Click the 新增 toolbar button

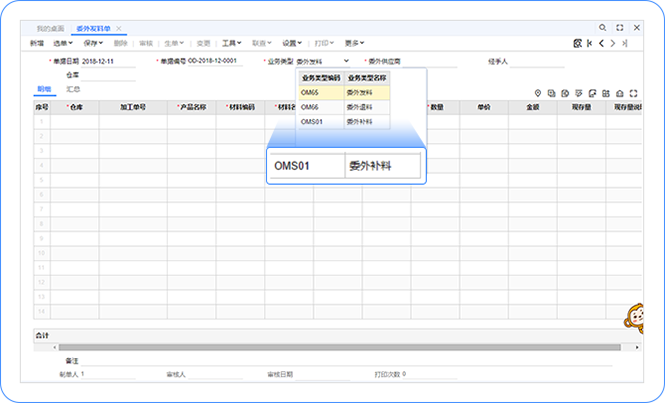[x=37, y=43]
